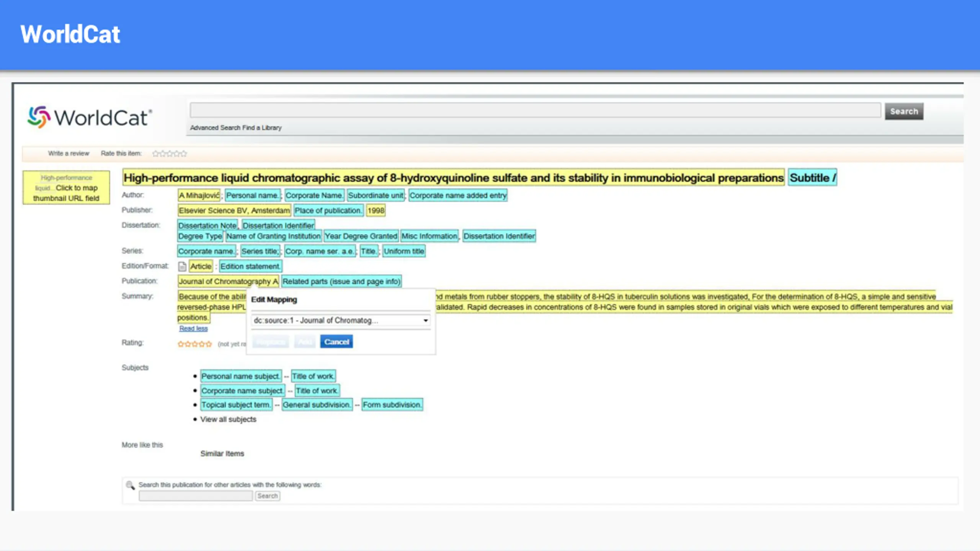
Task: Select the Topical subject term field
Action: point(236,405)
